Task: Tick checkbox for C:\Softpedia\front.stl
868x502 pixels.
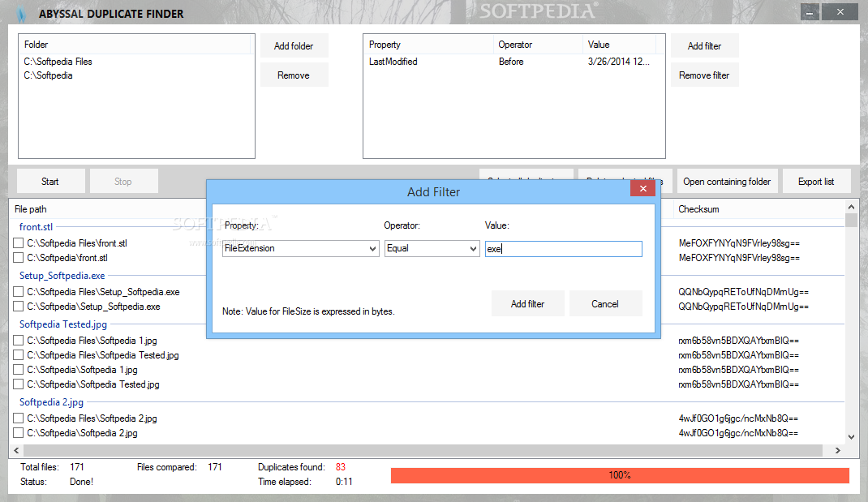Action: (x=19, y=257)
